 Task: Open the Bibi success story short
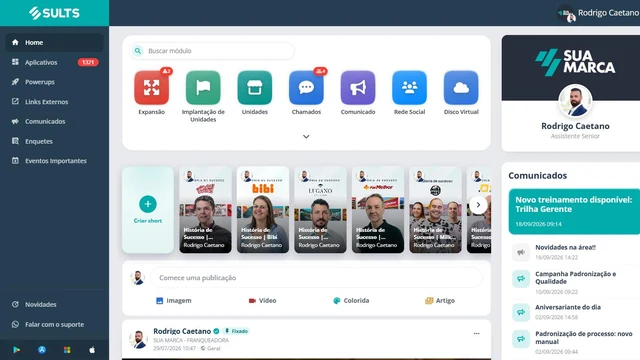(x=263, y=210)
